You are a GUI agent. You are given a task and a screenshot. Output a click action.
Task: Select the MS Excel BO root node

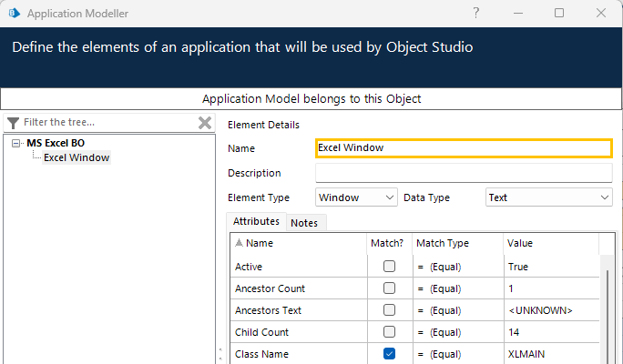tap(56, 143)
